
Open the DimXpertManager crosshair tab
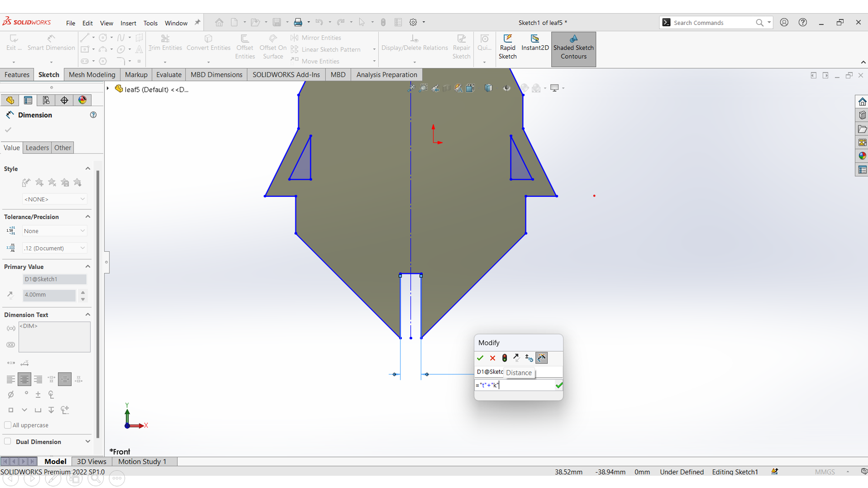[x=64, y=100]
